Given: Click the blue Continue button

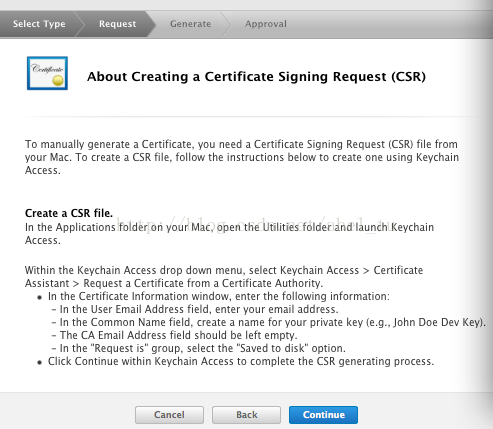Looking at the screenshot, I should [x=323, y=415].
